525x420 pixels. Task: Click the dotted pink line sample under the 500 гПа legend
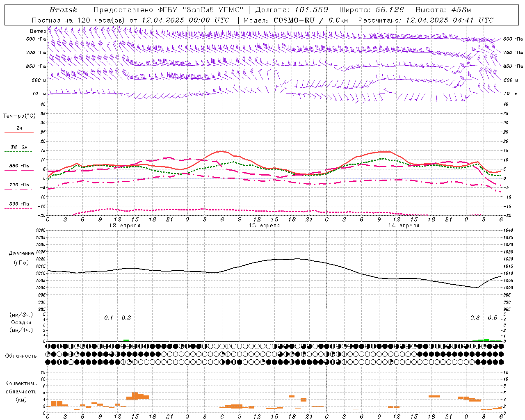point(18,209)
